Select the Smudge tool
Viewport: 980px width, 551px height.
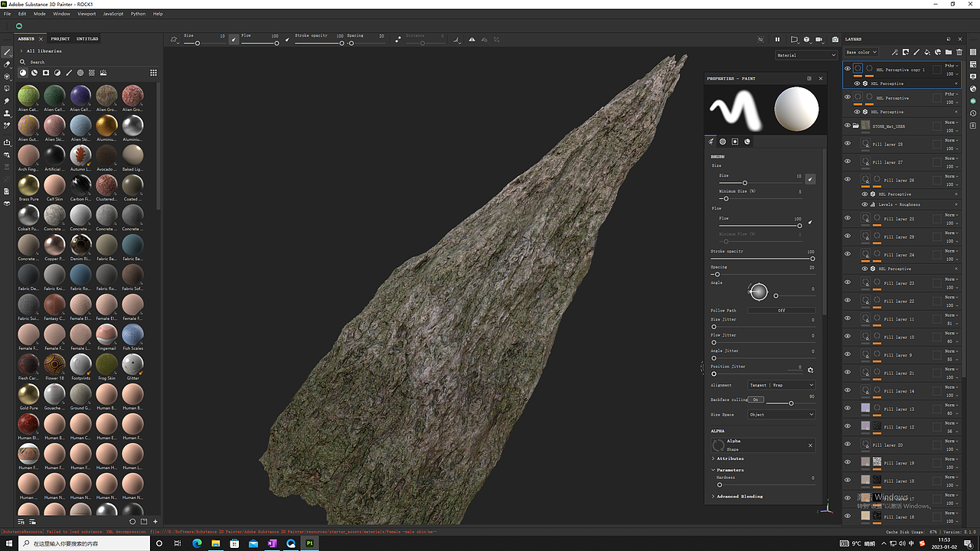pos(7,101)
